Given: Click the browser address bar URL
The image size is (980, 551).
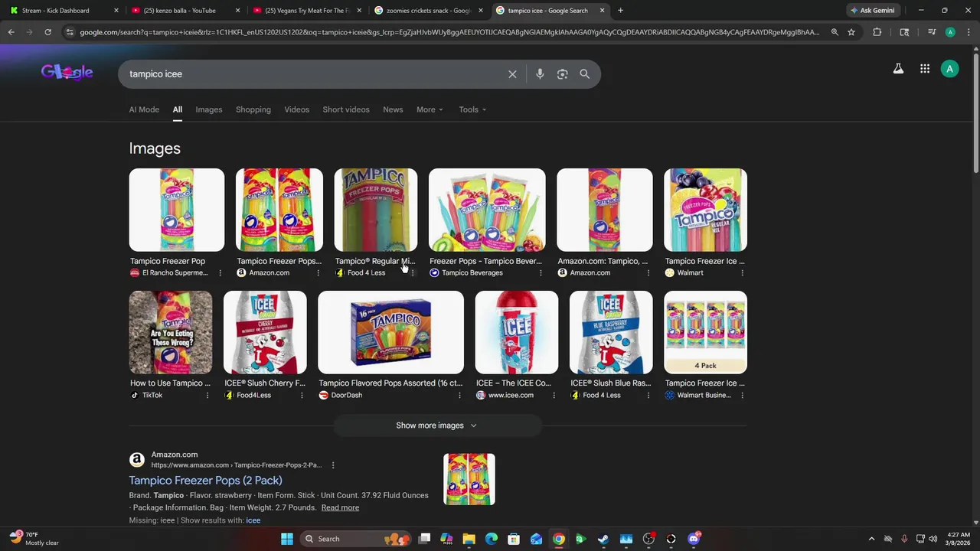Looking at the screenshot, I should (449, 32).
